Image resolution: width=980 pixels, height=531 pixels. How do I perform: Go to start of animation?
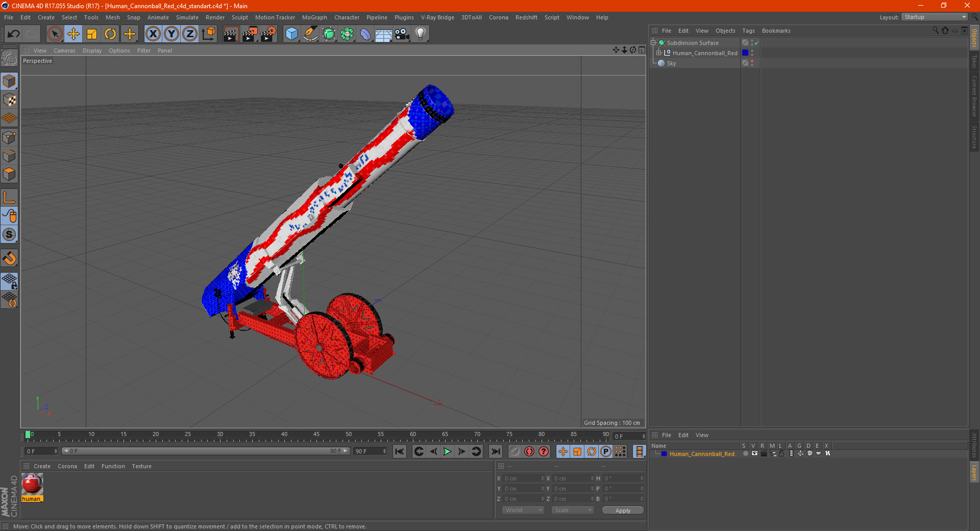[400, 451]
